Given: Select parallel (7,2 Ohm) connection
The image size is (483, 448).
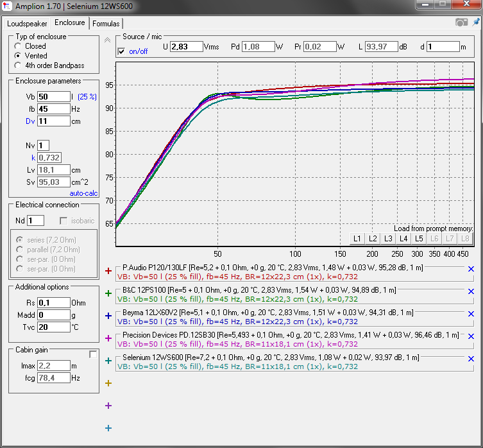Looking at the screenshot, I should [x=20, y=250].
